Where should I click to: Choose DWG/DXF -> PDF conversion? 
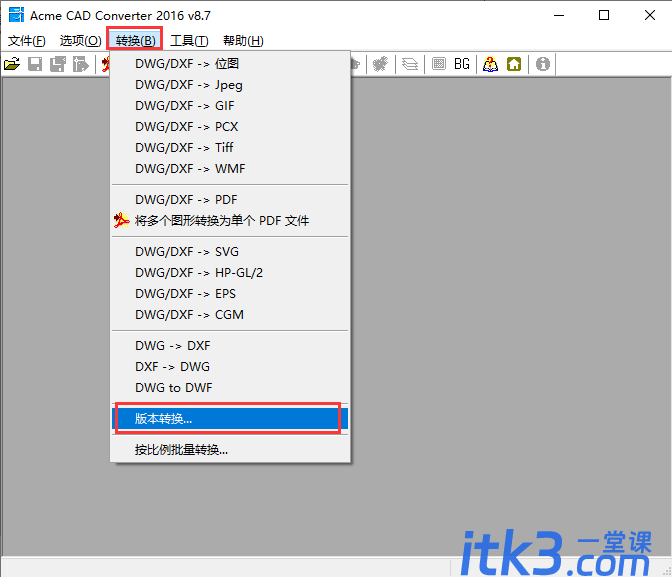pyautogui.click(x=230, y=200)
